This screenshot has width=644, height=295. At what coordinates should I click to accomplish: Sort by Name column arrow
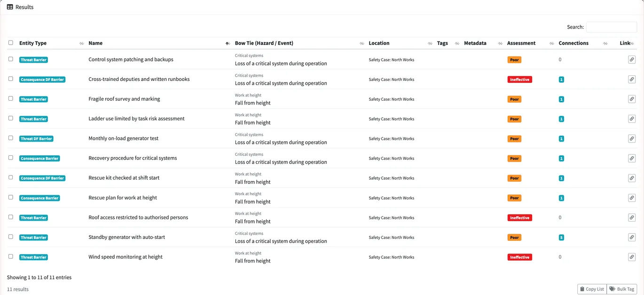pyautogui.click(x=228, y=43)
